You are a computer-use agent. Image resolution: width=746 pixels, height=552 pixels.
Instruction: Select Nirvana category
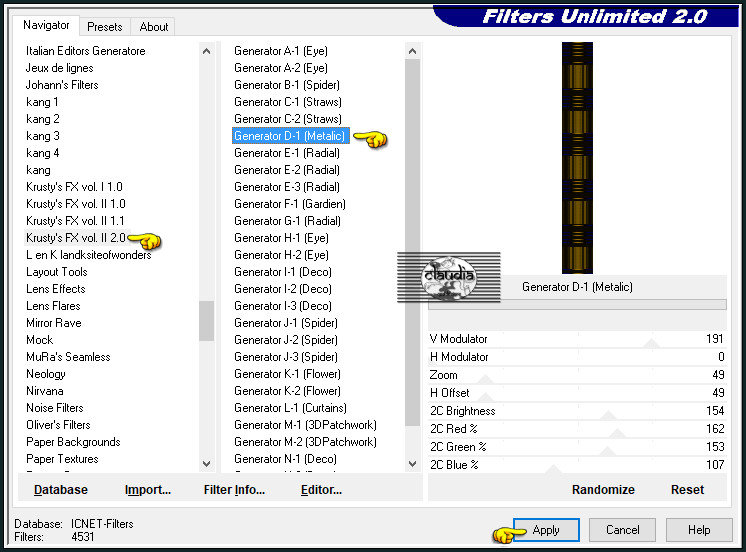(45, 391)
